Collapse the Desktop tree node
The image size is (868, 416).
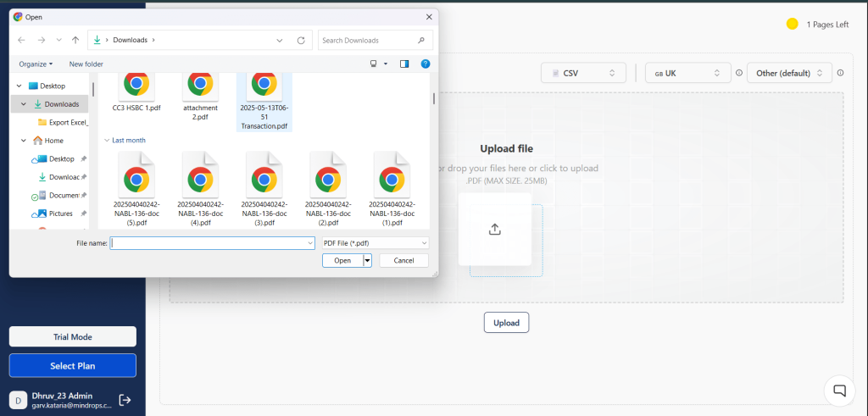19,86
